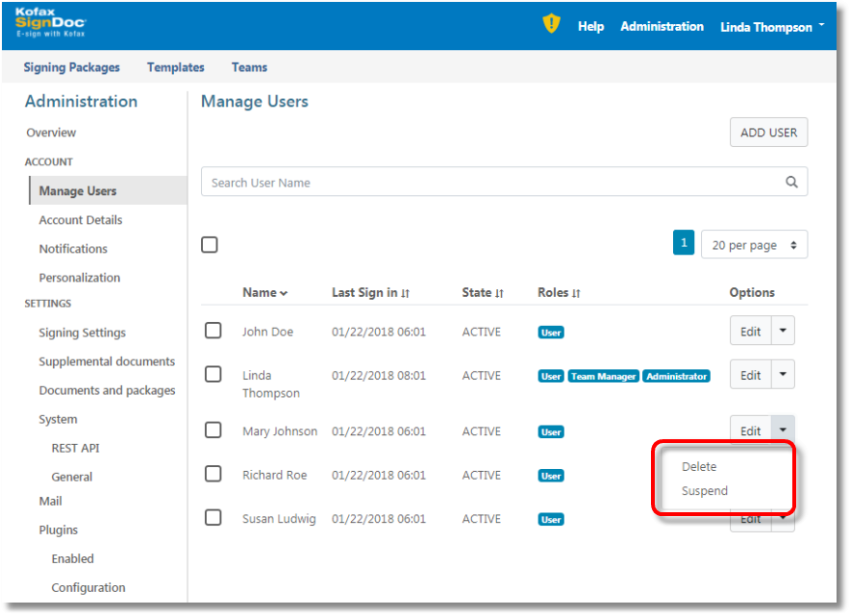Check the box next to John Doe
This screenshot has width=850, height=616.
pos(213,331)
